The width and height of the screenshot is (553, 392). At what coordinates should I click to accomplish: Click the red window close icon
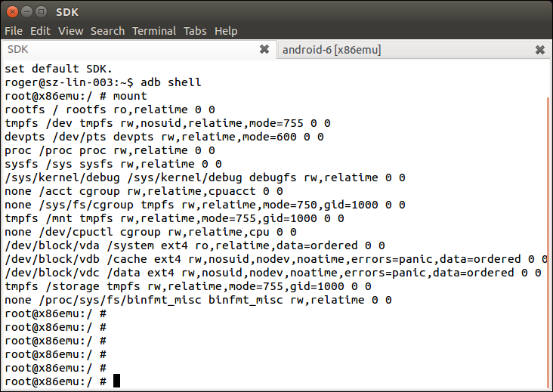pyautogui.click(x=12, y=12)
